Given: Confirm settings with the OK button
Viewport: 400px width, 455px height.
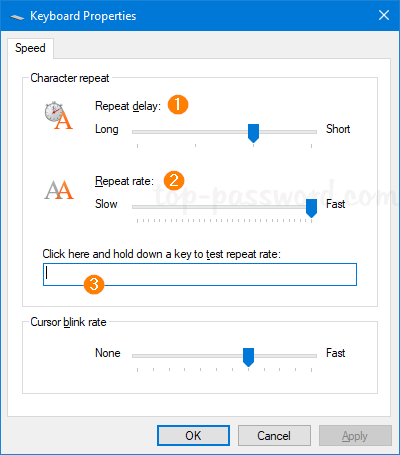Looking at the screenshot, I should point(193,435).
